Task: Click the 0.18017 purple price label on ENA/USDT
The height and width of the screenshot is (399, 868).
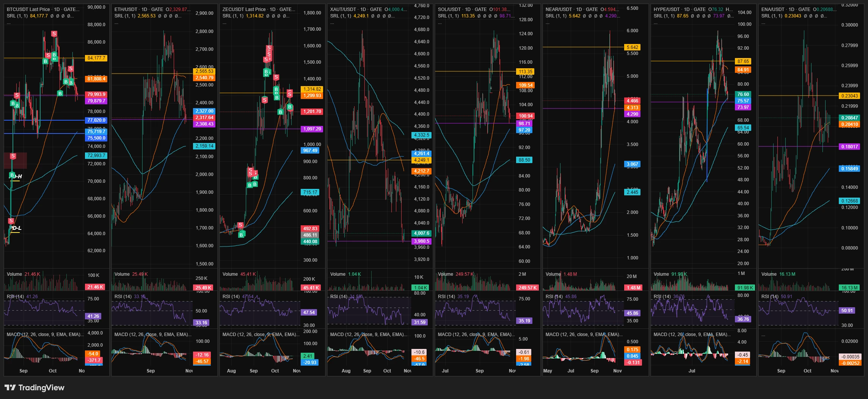Action: pos(849,146)
